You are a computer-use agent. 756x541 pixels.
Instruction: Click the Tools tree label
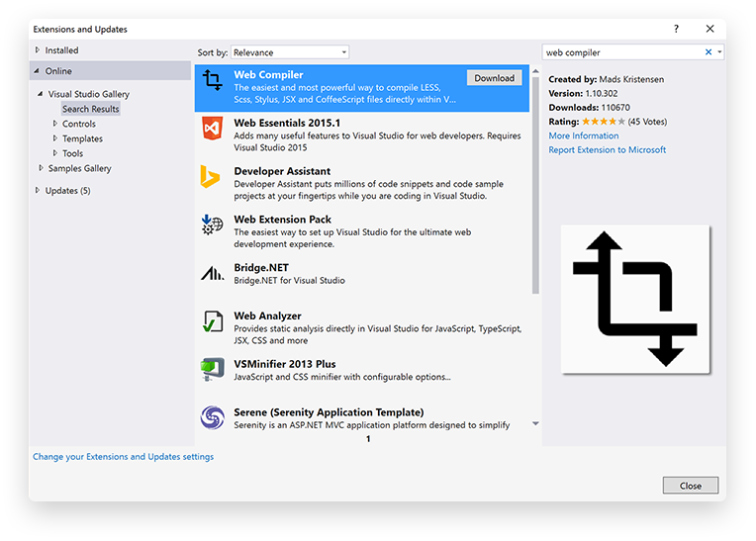point(73,153)
